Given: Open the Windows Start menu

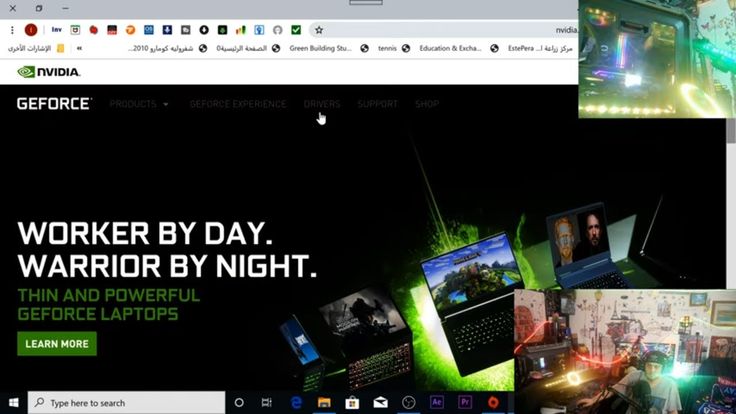Looking at the screenshot, I should 14,403.
